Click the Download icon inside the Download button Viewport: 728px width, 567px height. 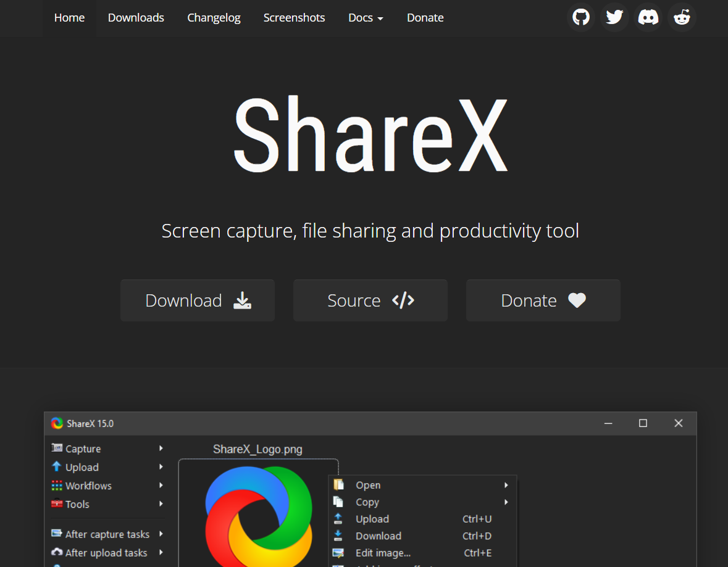(241, 300)
